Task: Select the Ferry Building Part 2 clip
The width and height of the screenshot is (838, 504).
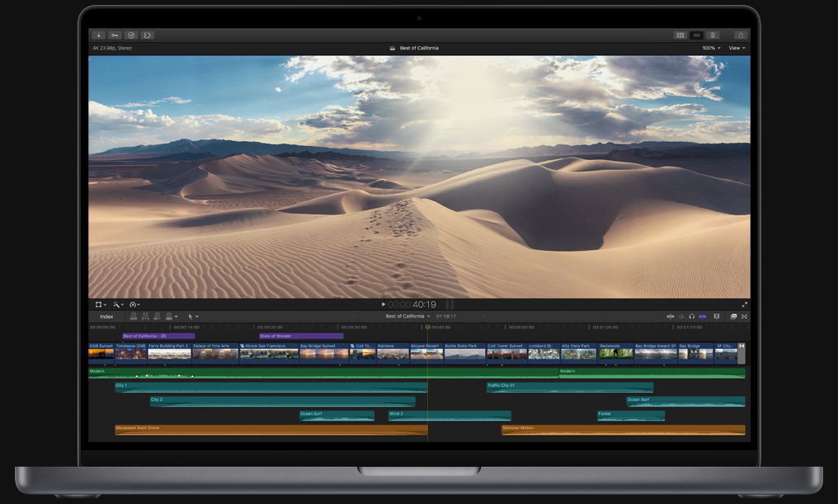Action: 169,354
